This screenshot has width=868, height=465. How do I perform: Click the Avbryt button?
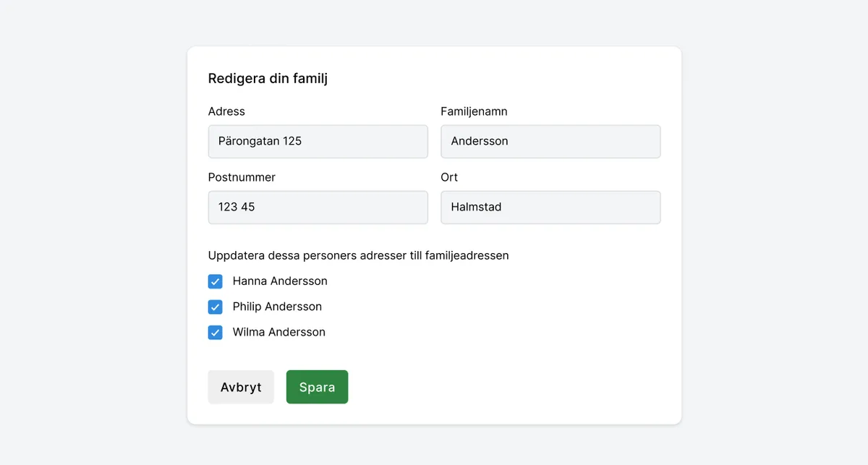(241, 387)
